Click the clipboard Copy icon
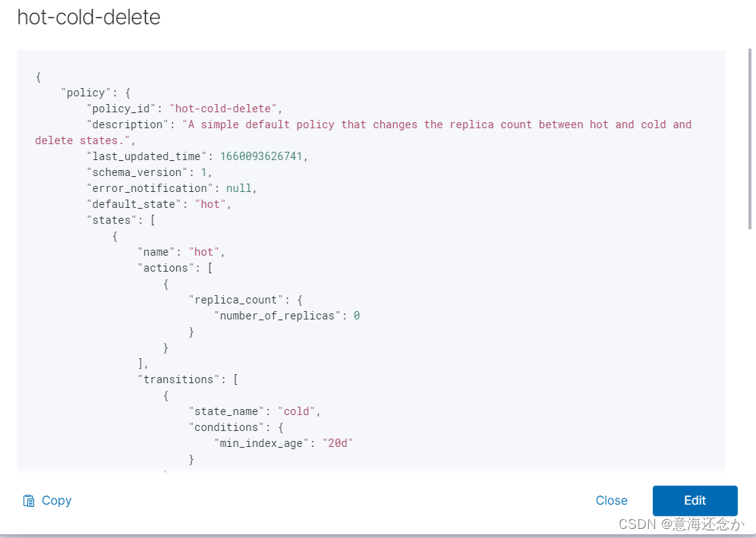Viewport: 756px width, 538px height. tap(29, 501)
